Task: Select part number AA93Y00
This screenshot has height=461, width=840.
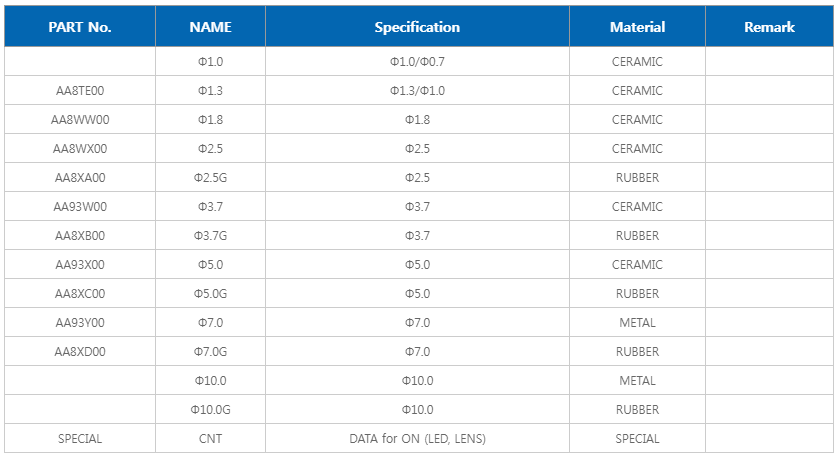Action: 80,323
